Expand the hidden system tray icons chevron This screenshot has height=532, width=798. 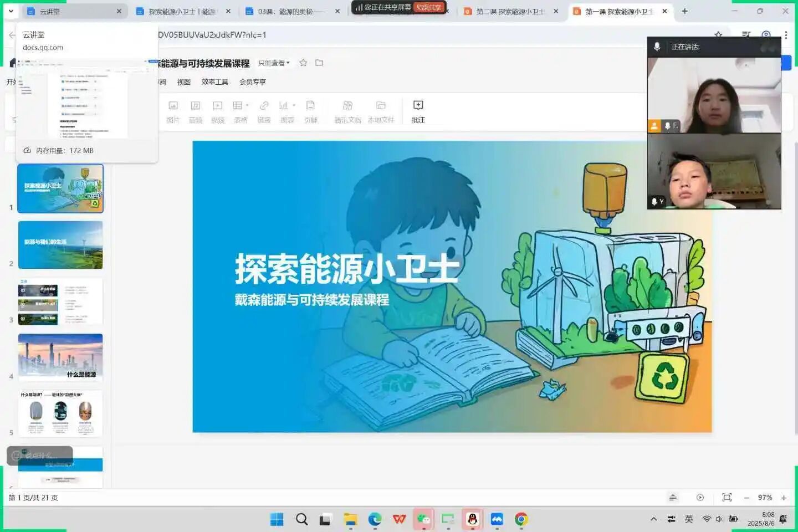coord(654,519)
